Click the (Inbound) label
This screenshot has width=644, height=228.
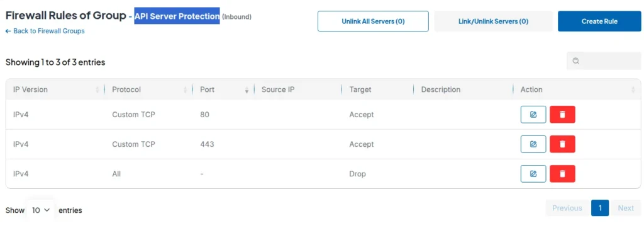tap(236, 17)
